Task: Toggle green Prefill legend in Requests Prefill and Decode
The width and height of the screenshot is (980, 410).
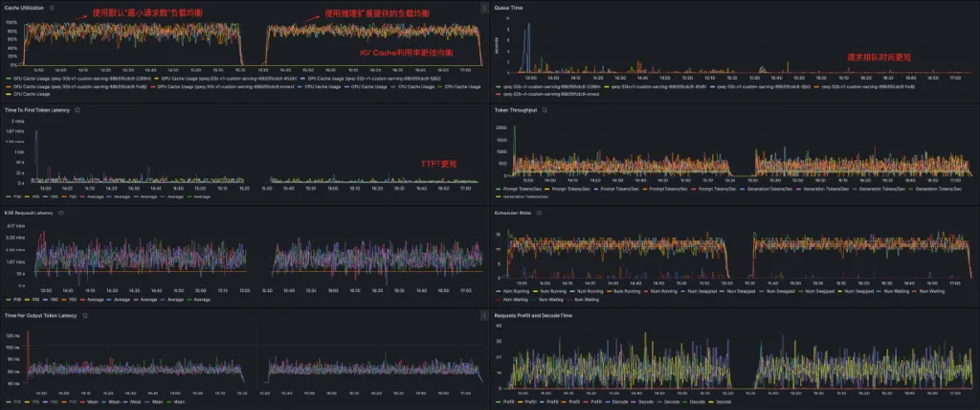Action: pos(503,402)
